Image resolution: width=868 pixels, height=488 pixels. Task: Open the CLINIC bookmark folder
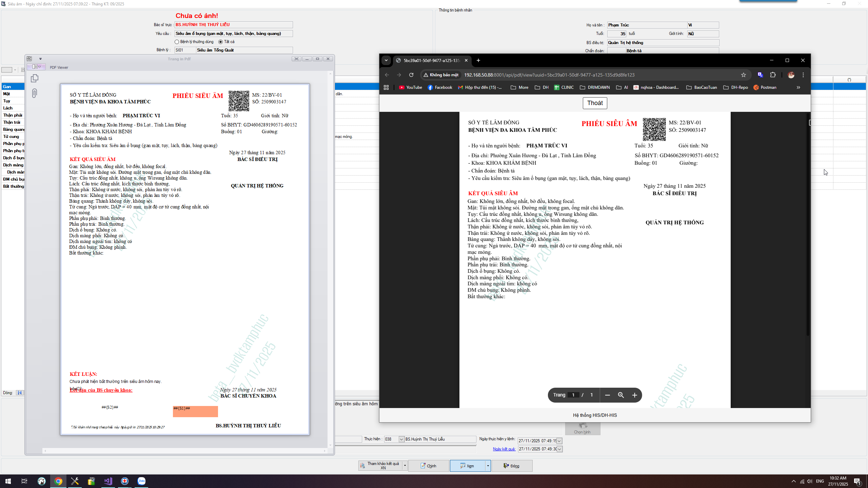(564, 87)
